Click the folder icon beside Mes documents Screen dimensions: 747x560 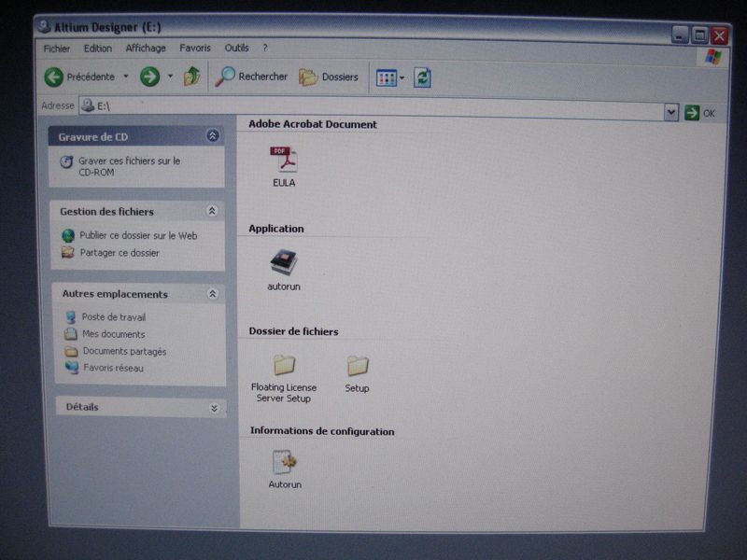pyautogui.click(x=71, y=334)
